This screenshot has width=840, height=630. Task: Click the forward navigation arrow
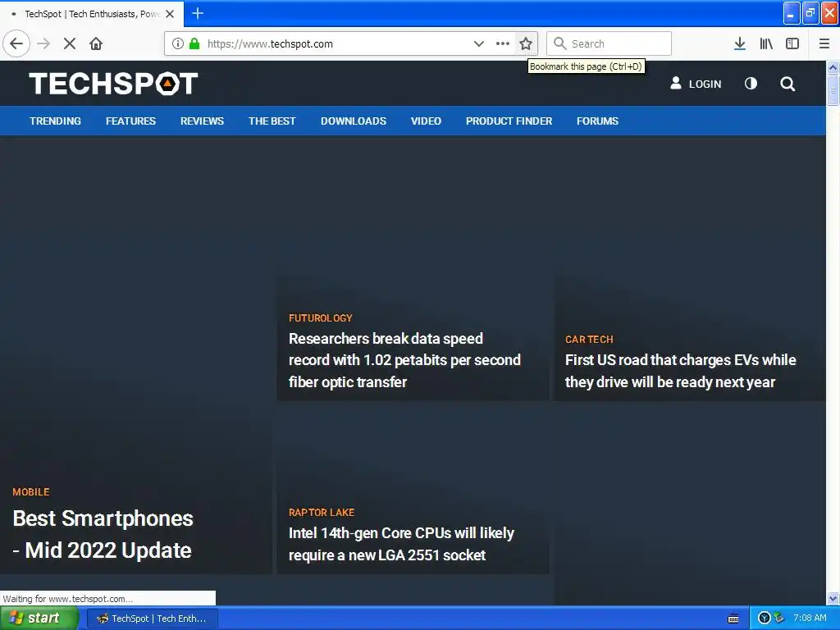pos(43,43)
